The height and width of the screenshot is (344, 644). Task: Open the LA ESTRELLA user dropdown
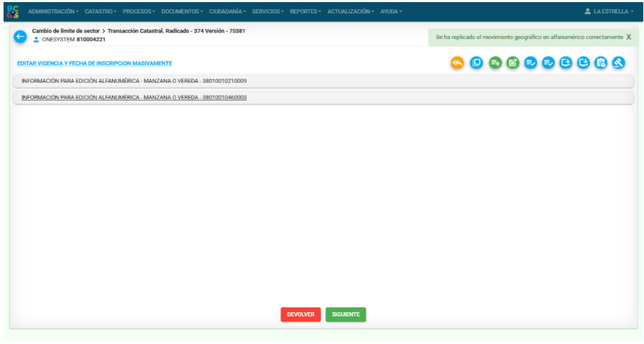pos(609,11)
